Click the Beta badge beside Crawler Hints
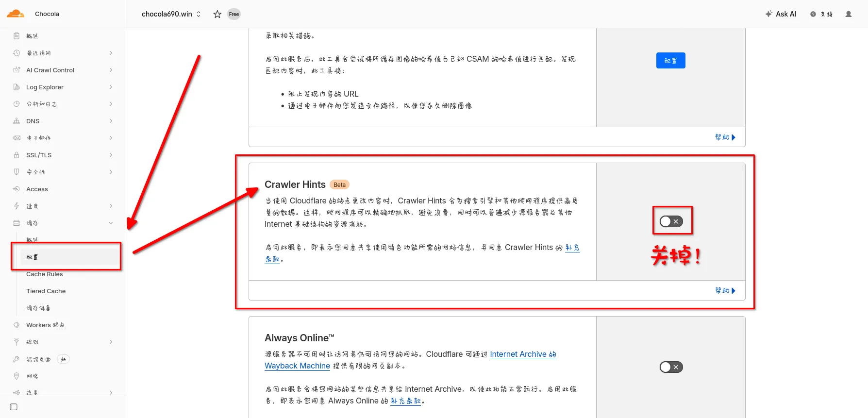The image size is (868, 418). coord(339,184)
